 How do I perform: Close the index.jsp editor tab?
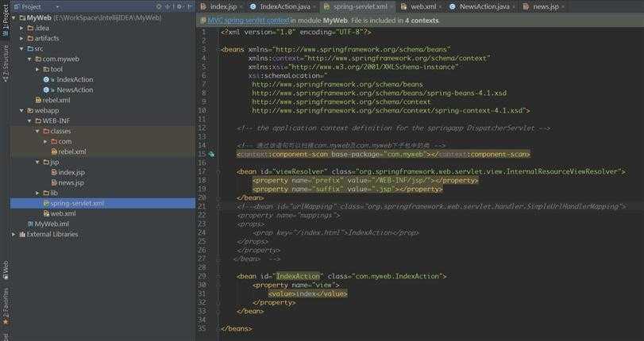click(x=241, y=7)
